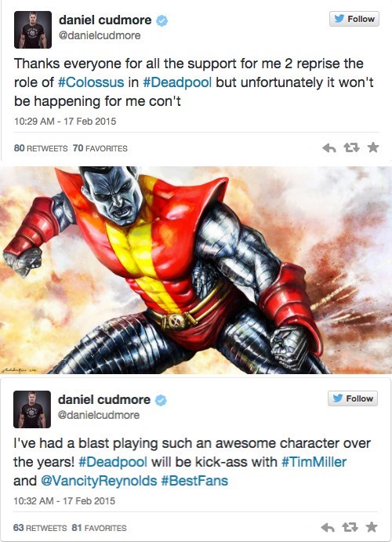
Task: Follow daniel cudmore from the first tweet
Action: click(354, 19)
